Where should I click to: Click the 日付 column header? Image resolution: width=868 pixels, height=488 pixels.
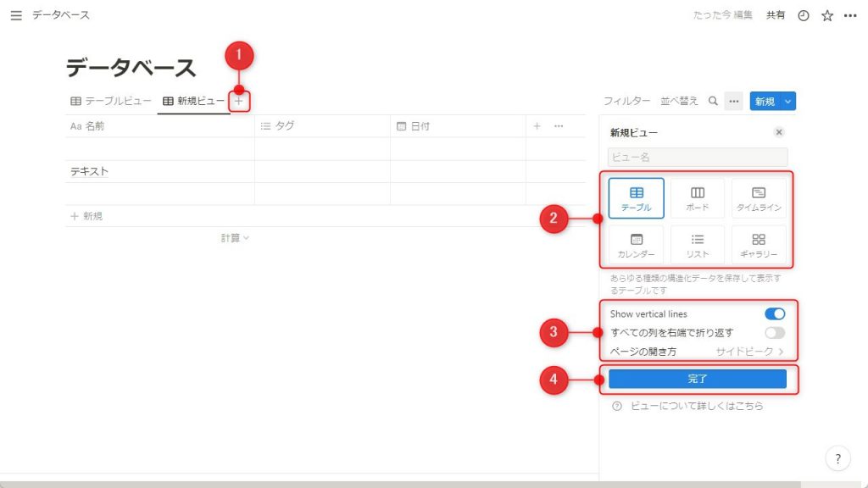(458, 126)
